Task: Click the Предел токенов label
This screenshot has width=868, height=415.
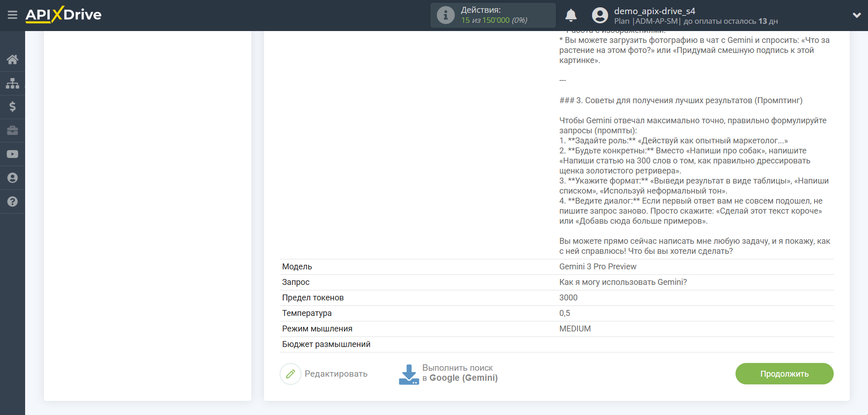Action: 312,298
